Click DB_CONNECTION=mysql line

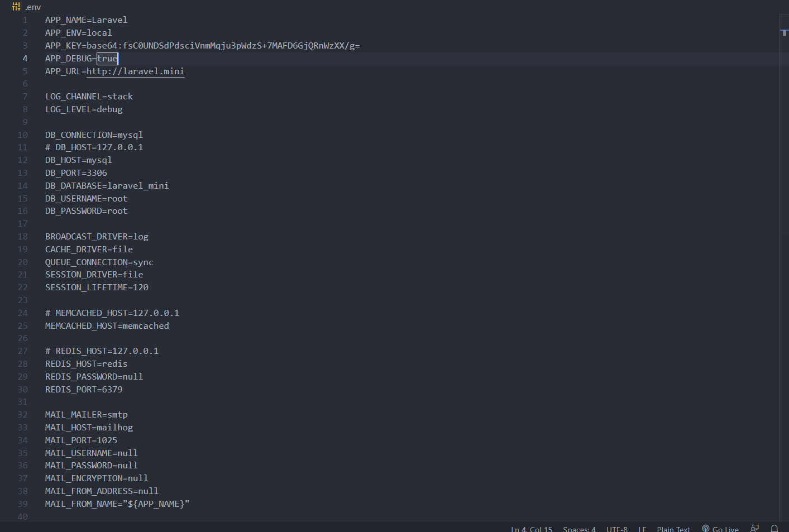94,135
